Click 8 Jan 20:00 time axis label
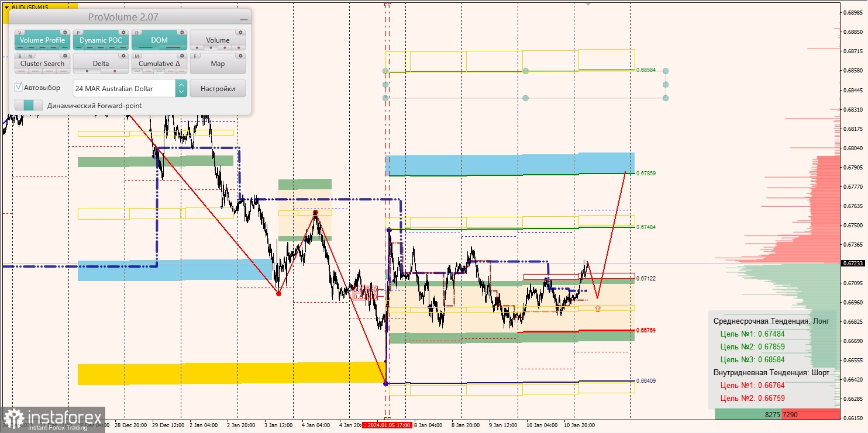This screenshot has height=433, width=868. (x=466, y=425)
